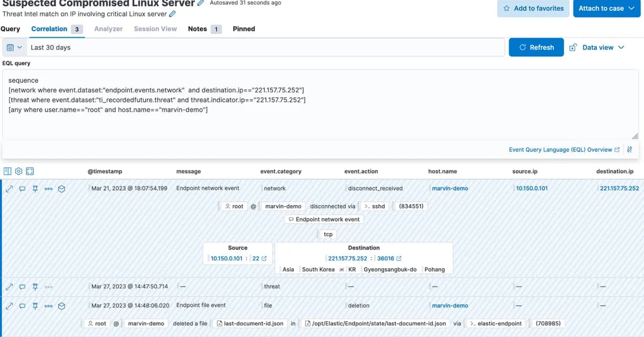Open the Data view lock icon

pyautogui.click(x=573, y=47)
